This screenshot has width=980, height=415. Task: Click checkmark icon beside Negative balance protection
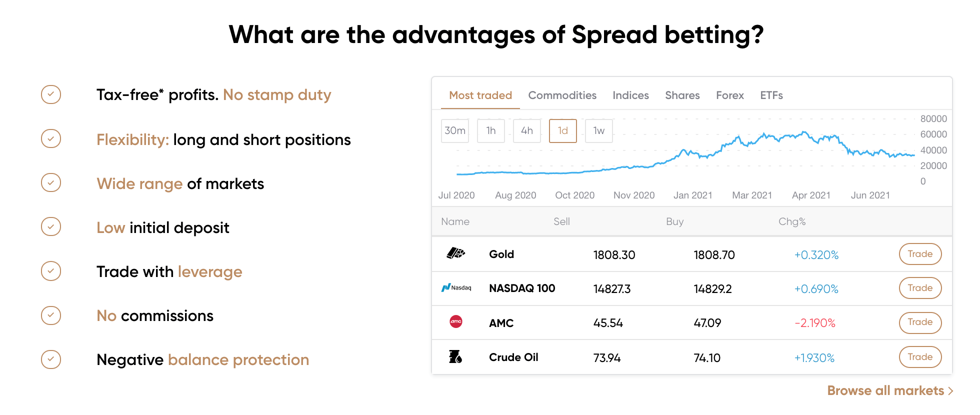(x=51, y=359)
